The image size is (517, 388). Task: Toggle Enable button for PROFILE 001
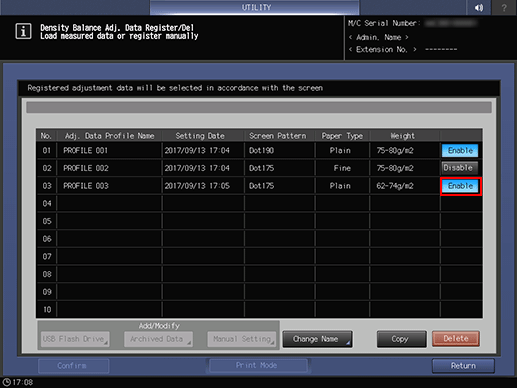pyautogui.click(x=460, y=150)
